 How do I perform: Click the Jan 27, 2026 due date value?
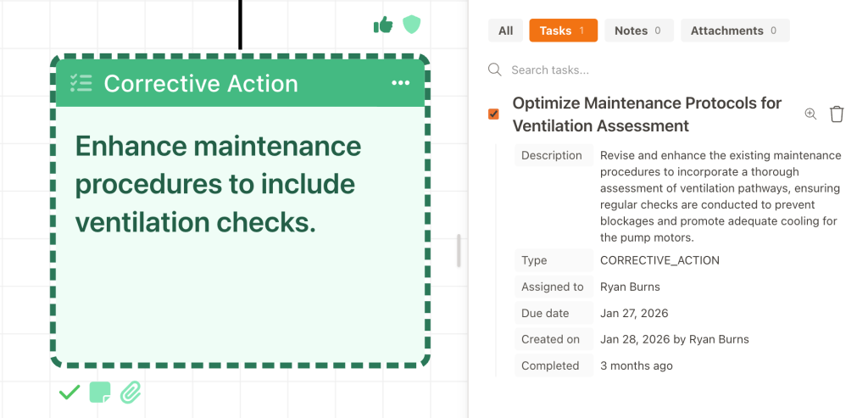pyautogui.click(x=634, y=314)
